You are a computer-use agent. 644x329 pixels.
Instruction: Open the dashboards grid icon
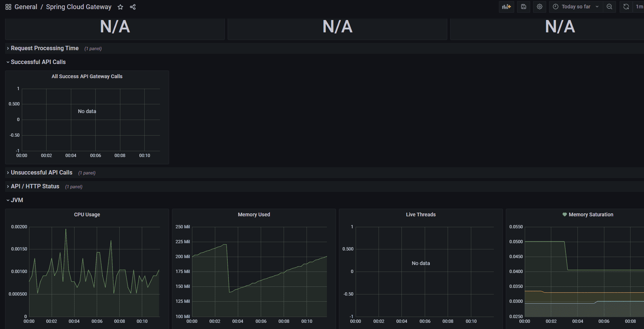point(8,7)
